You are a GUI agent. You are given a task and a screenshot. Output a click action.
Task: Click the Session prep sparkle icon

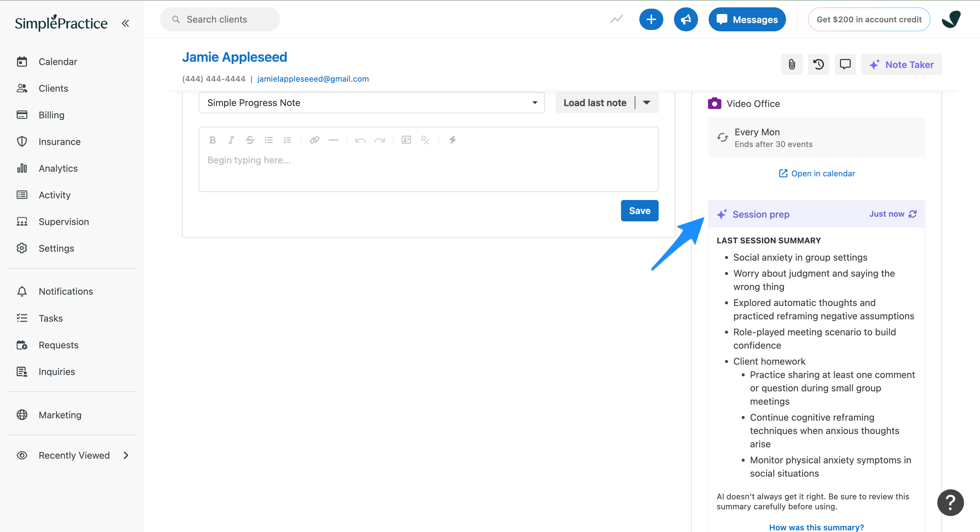click(x=722, y=214)
